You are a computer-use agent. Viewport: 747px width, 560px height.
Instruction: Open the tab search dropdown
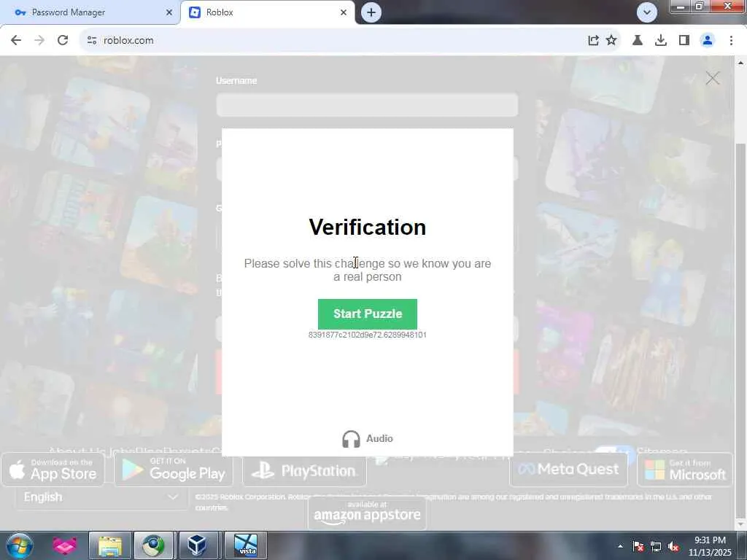646,12
